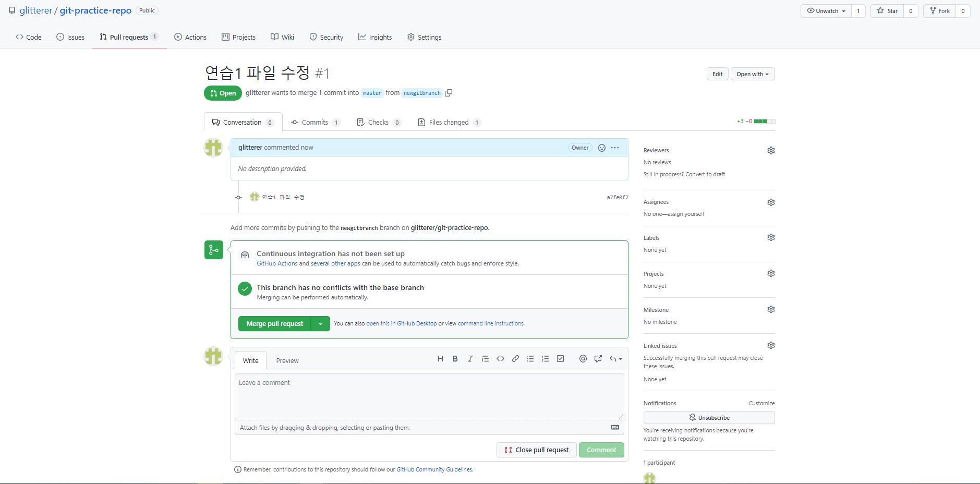The height and width of the screenshot is (484, 980).
Task: Insert a numbered list in comment
Action: pos(545,359)
